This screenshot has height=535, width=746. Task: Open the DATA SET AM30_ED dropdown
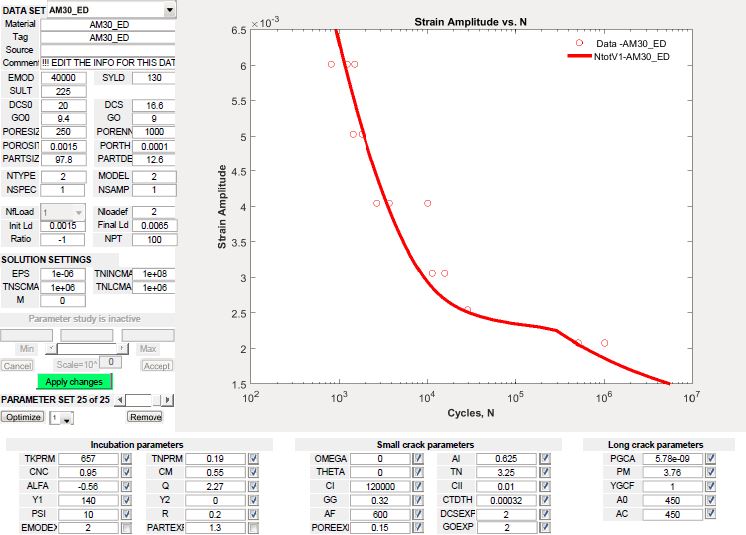click(x=169, y=9)
